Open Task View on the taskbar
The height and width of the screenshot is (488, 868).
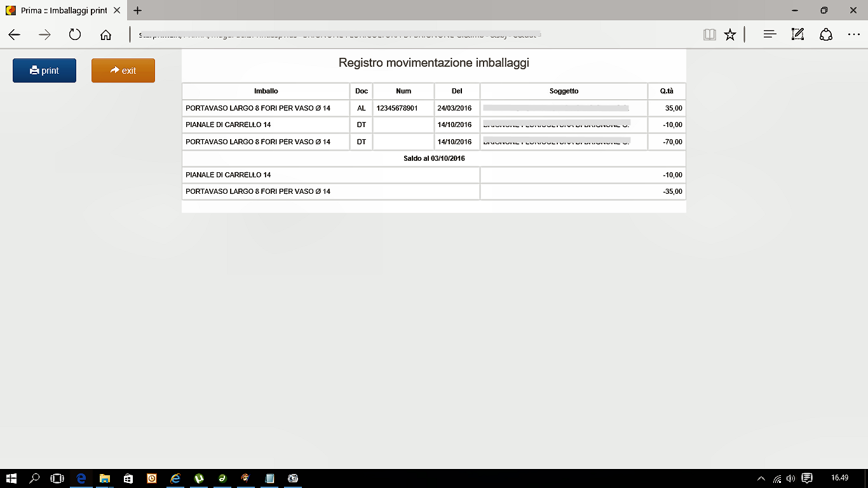coord(57,478)
